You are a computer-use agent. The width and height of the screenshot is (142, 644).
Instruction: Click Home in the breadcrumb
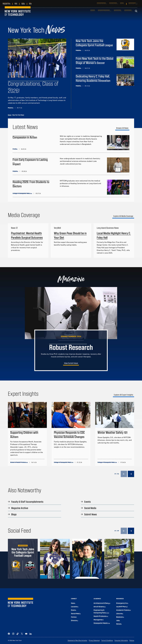point(9,115)
